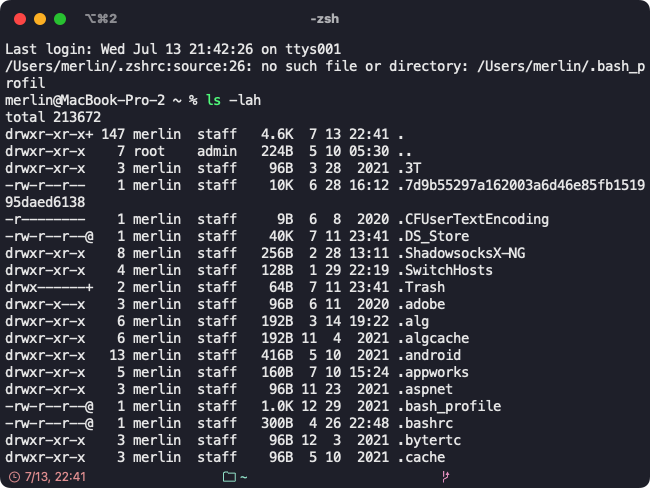Click the tilde current directory label in status bar
Viewport: 650px width, 488px height.
pyautogui.click(x=244, y=477)
